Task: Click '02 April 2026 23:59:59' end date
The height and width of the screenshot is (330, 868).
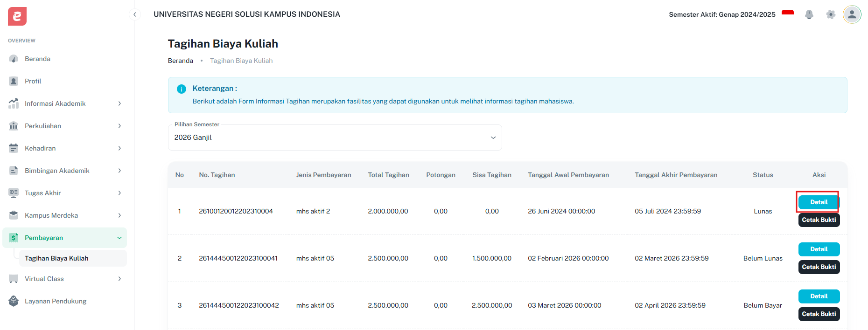Action: pyautogui.click(x=670, y=305)
